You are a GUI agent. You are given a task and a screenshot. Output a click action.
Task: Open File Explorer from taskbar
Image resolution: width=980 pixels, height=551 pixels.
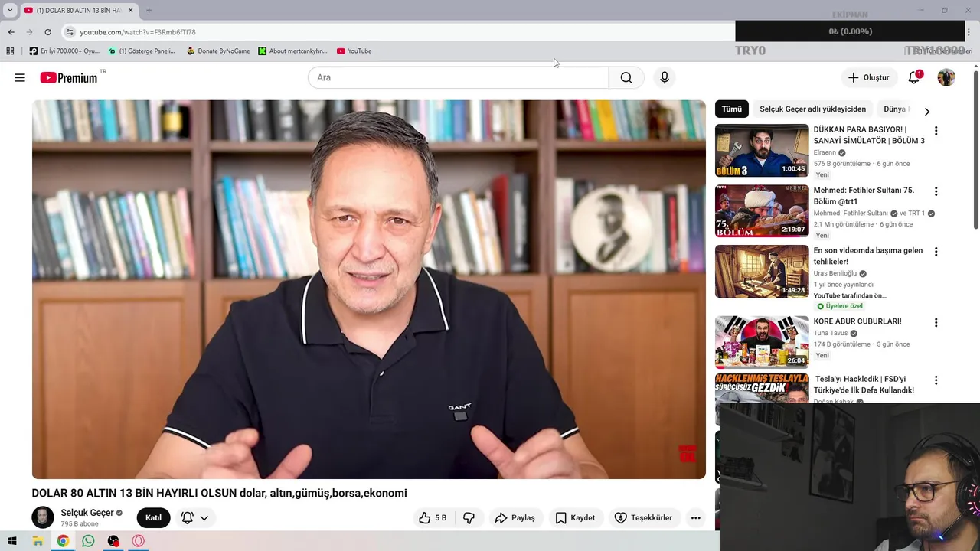click(x=38, y=541)
